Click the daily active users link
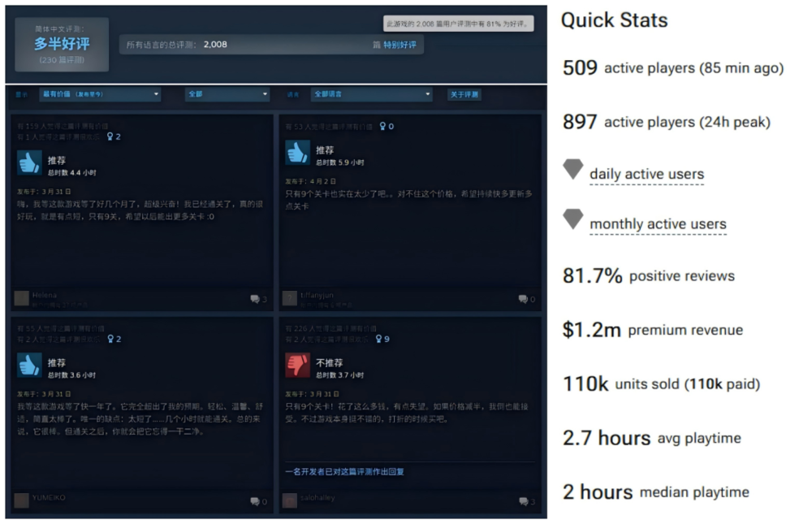This screenshot has width=812, height=524. (x=646, y=174)
